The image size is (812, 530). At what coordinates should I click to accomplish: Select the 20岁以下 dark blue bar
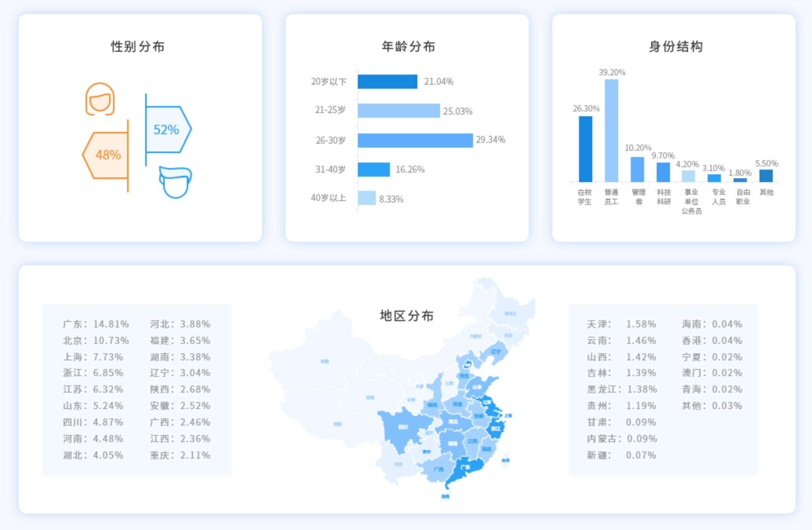(387, 82)
